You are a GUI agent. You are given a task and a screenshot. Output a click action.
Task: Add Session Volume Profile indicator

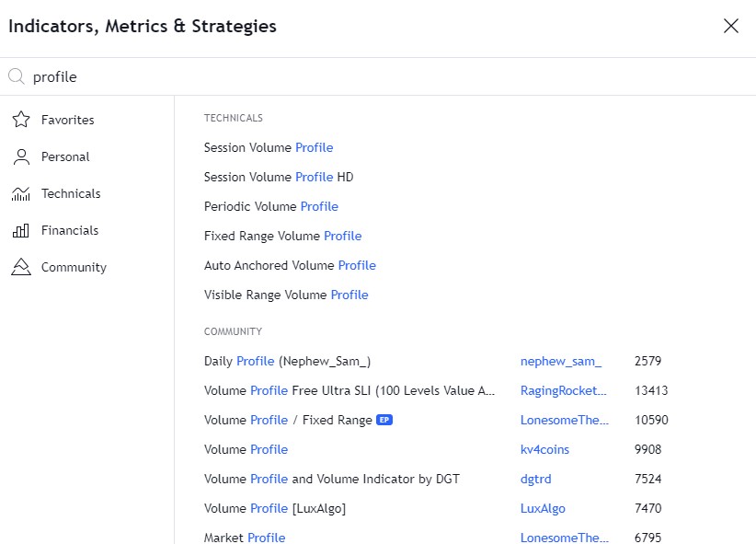[x=269, y=147]
